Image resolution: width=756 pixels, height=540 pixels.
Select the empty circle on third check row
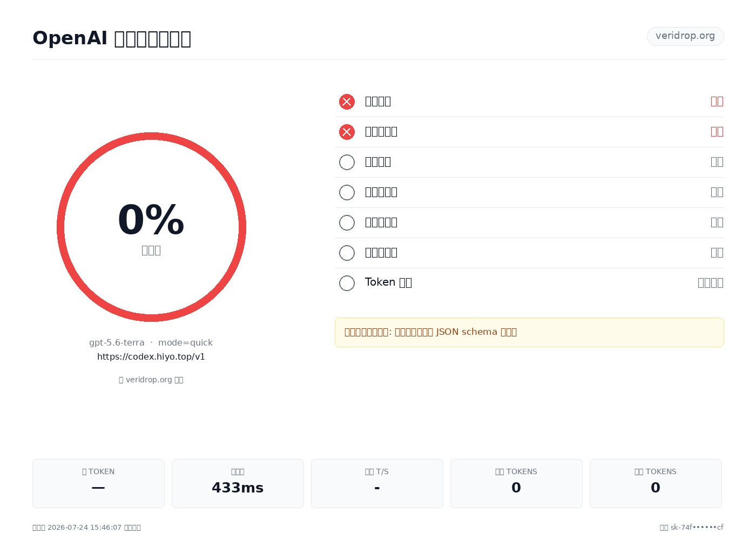coord(347,162)
